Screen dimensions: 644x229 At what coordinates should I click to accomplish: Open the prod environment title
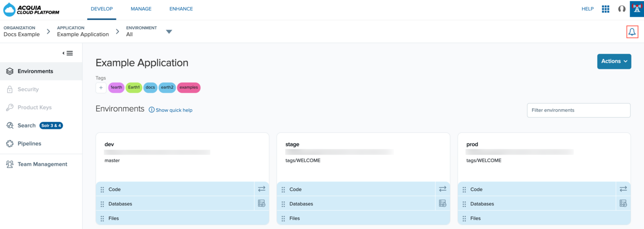[x=472, y=144]
